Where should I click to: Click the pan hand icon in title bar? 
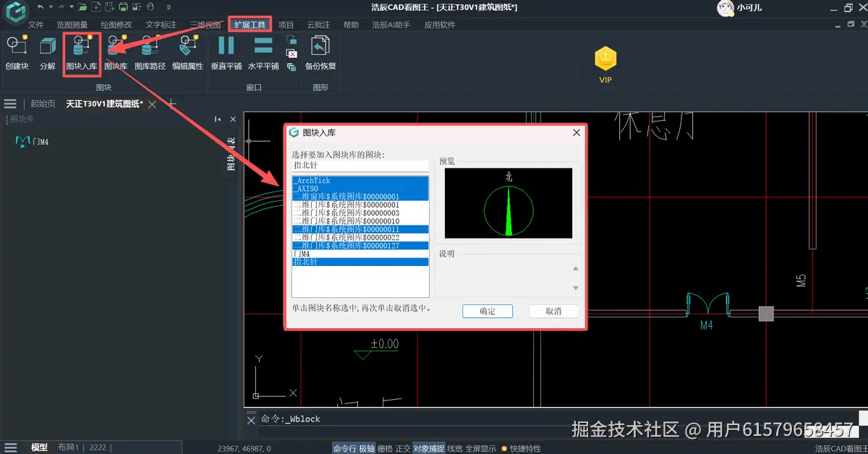pyautogui.click(x=150, y=7)
